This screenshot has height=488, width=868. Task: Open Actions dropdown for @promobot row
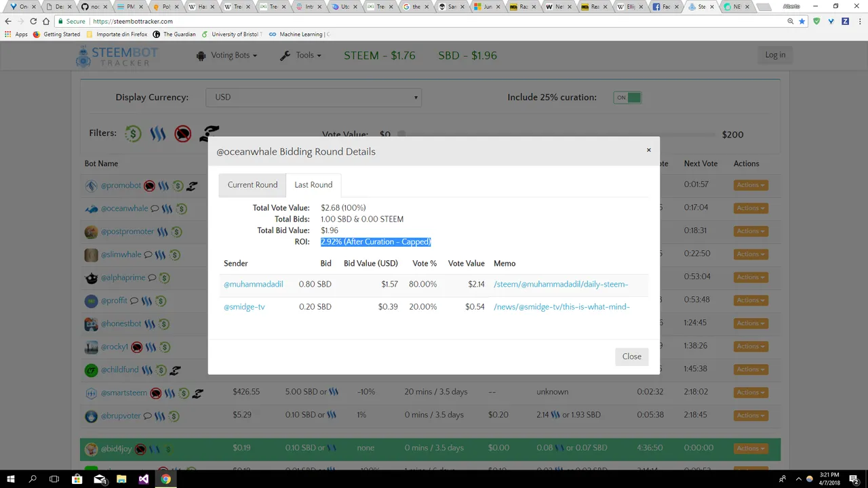tap(751, 185)
